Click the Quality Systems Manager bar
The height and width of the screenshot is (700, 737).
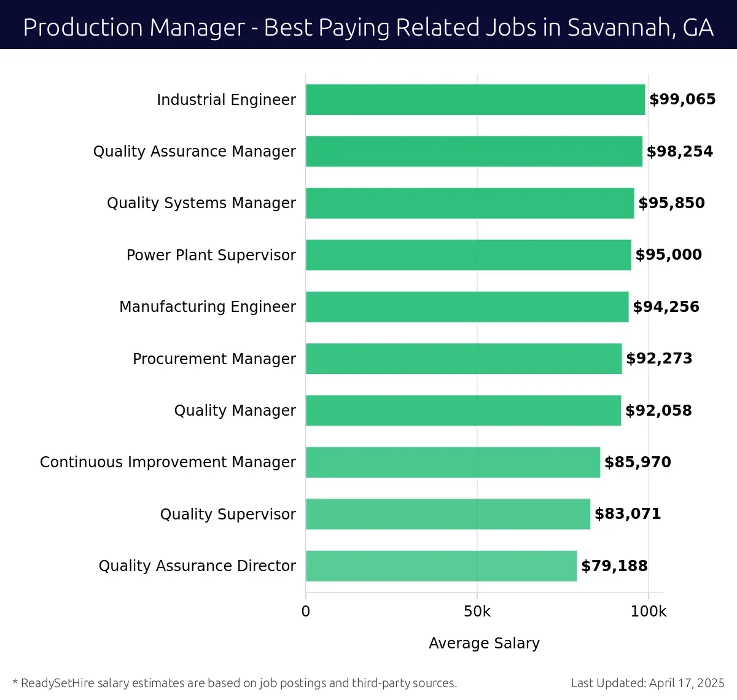pos(470,203)
